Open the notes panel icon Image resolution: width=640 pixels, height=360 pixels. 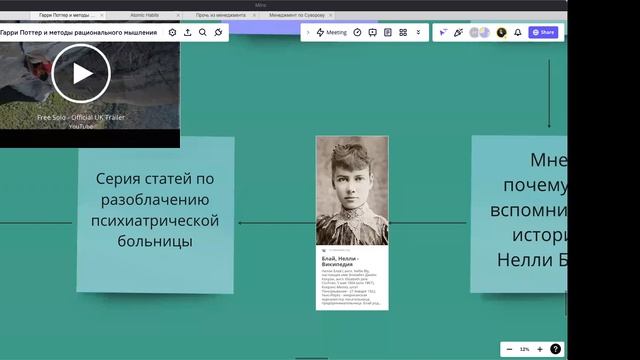tap(388, 32)
